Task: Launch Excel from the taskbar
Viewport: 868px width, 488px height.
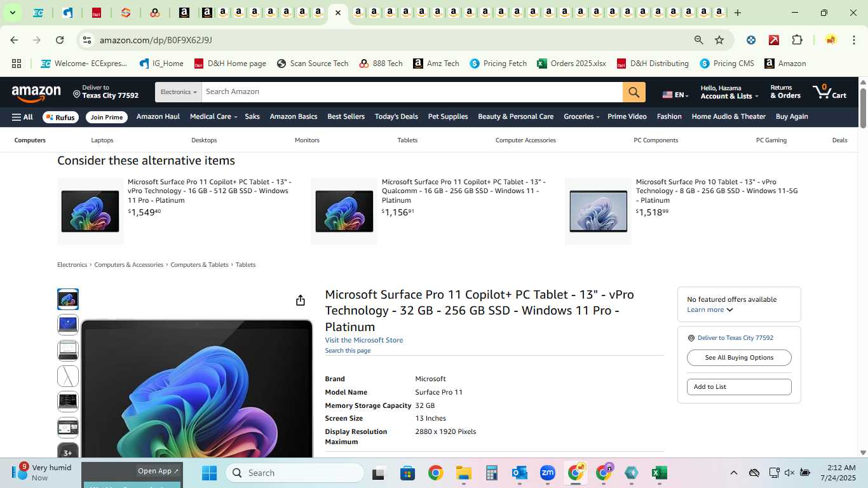Action: [659, 473]
